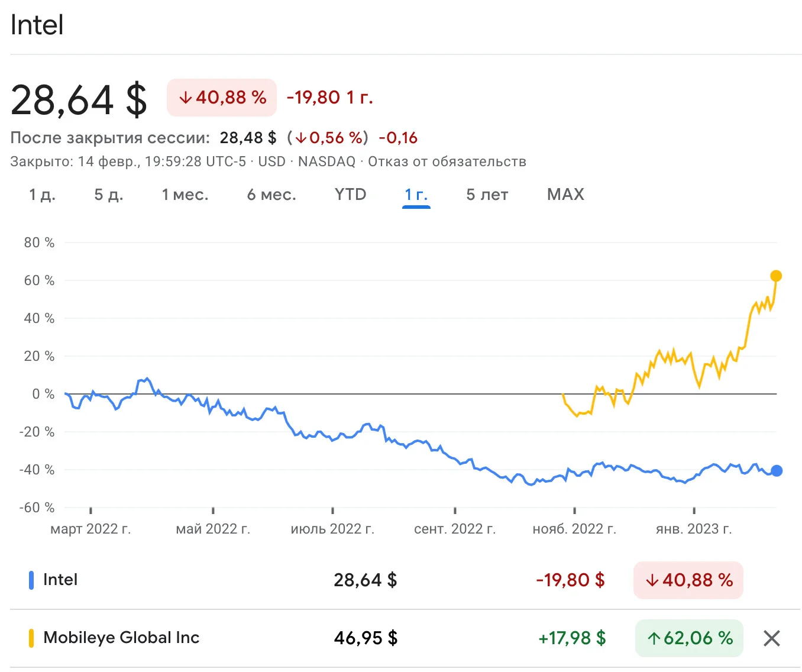Show the 6 мес. chart range

tap(271, 195)
